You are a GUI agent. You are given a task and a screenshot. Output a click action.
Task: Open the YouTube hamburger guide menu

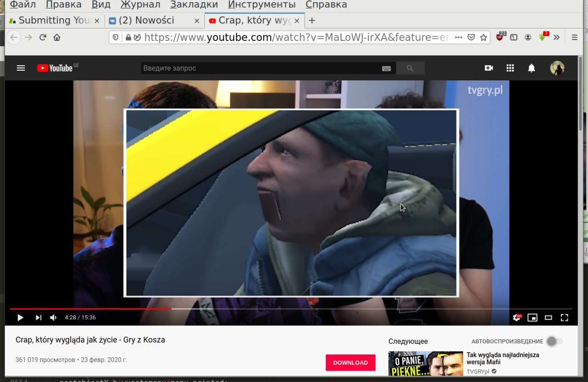[21, 68]
